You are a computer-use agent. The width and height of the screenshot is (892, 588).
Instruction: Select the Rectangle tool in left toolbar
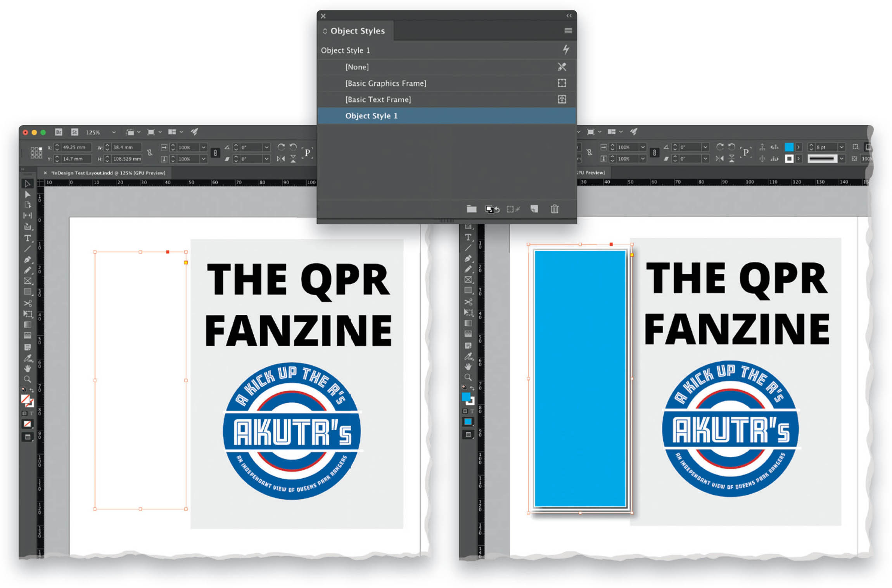click(28, 291)
